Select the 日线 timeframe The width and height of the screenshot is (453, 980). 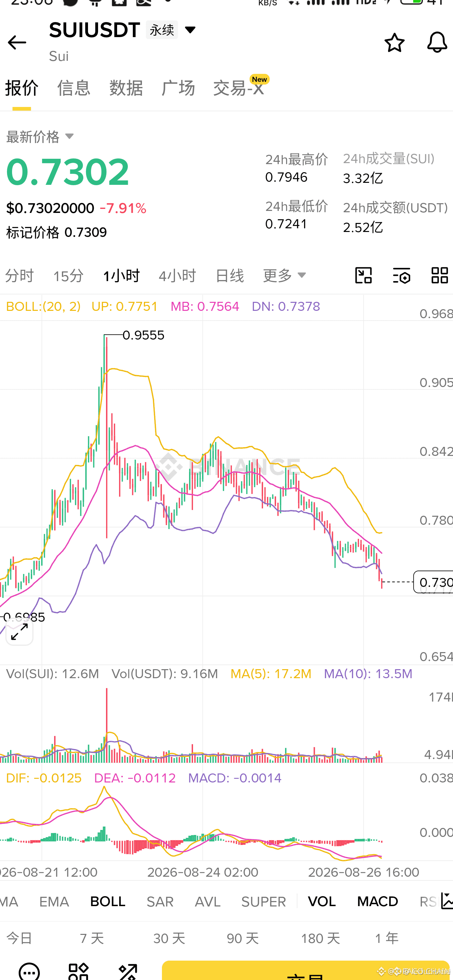[230, 275]
